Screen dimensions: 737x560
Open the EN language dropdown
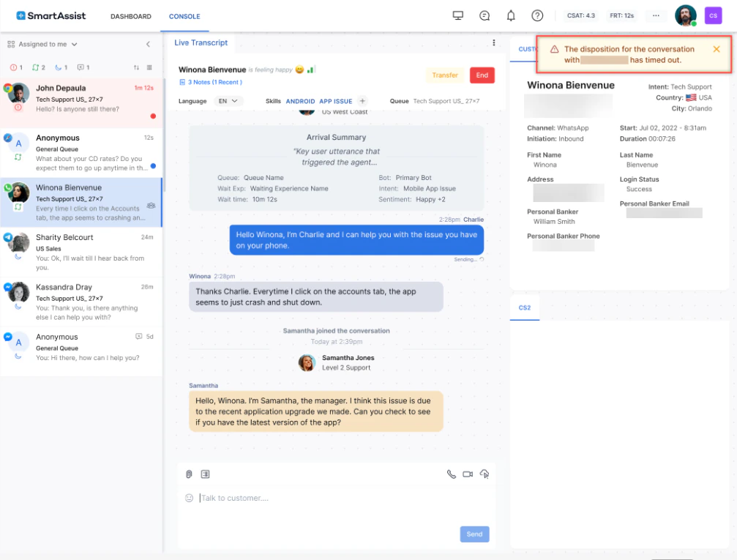click(x=228, y=101)
